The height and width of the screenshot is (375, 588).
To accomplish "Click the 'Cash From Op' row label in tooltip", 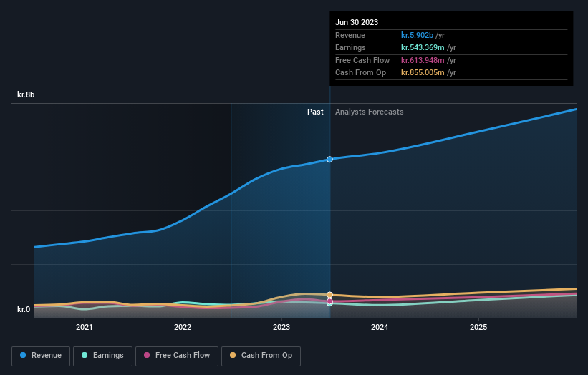I will [360, 73].
